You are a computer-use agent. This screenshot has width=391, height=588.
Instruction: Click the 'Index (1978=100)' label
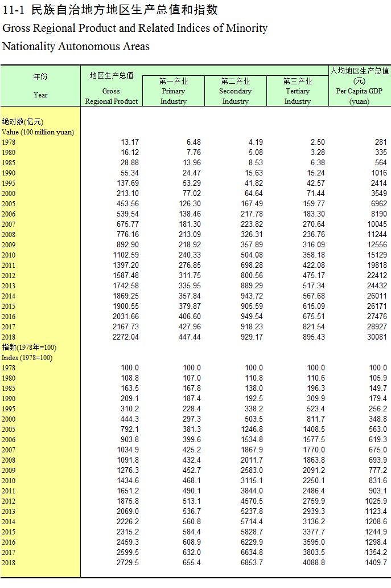tap(27, 358)
